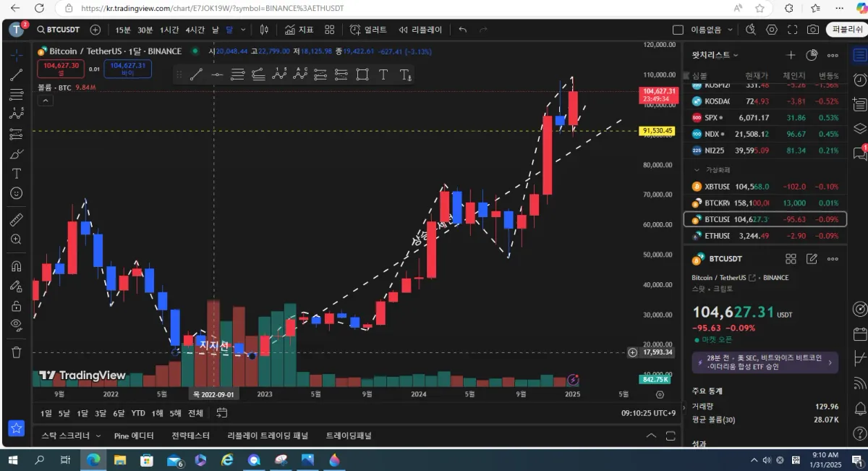Open the 전략테스터 tab
This screenshot has width=868, height=471.
coord(190,436)
